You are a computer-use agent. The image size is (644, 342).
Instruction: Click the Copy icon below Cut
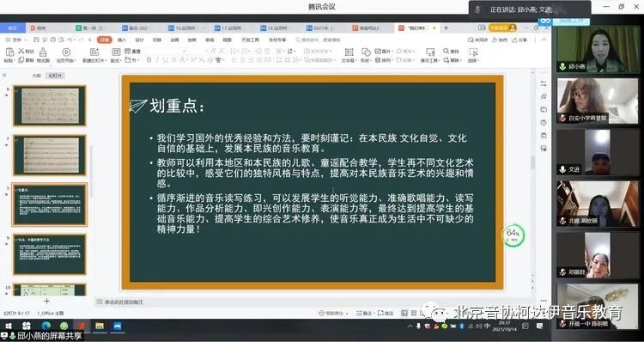click(x=21, y=60)
